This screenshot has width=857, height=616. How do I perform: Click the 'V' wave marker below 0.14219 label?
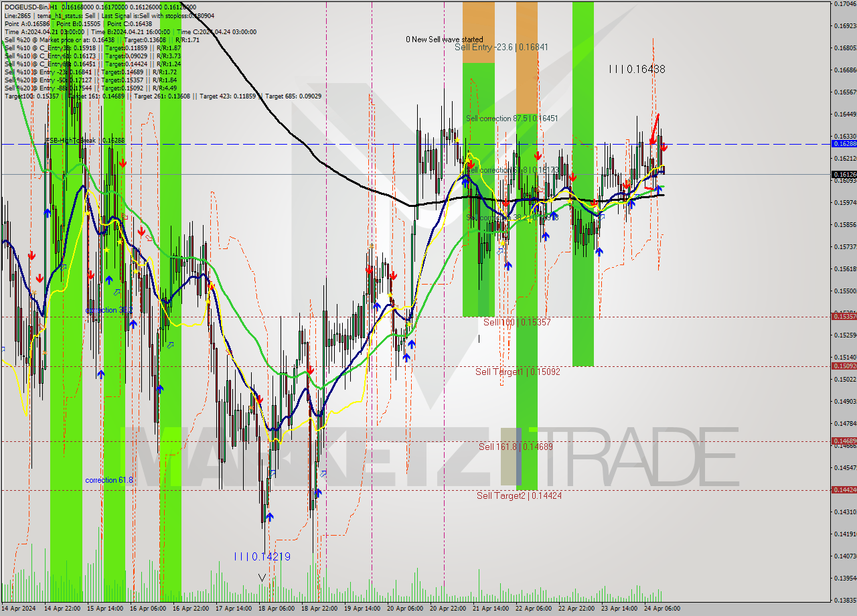click(262, 577)
